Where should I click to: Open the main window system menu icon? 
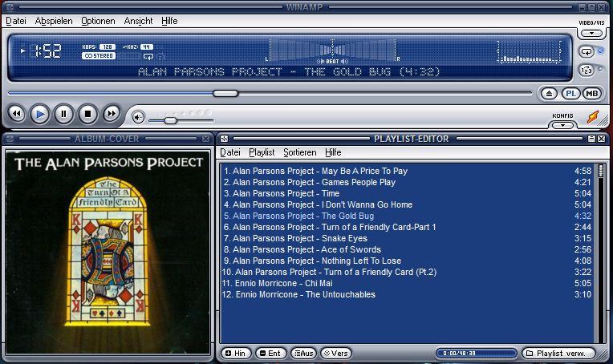[x=10, y=7]
